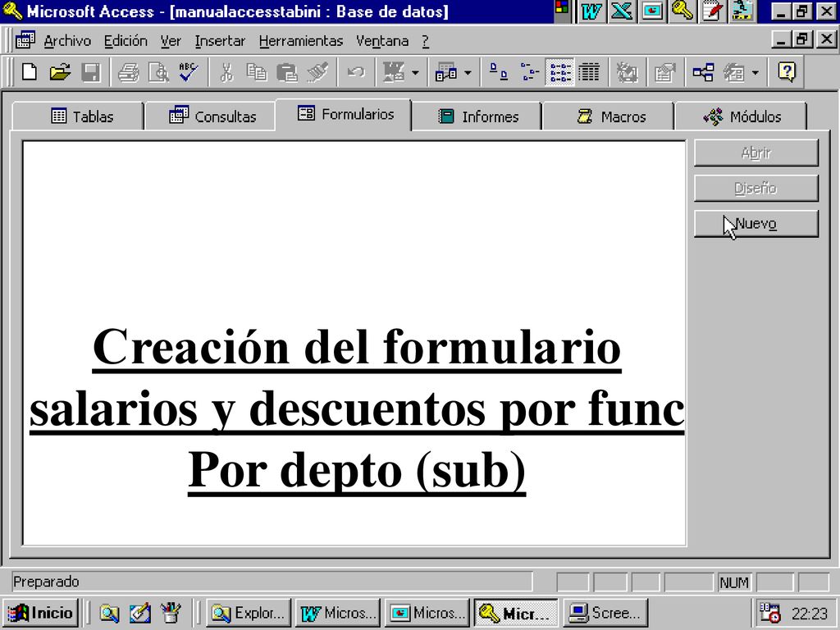The width and height of the screenshot is (840, 630).
Task: Open the ? help menu
Action: pos(425,41)
